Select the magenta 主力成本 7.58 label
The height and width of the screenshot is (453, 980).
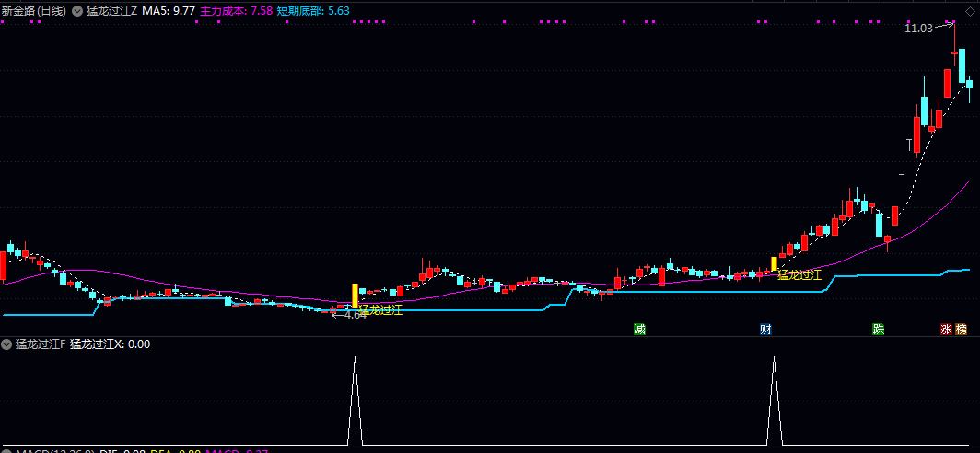[235, 9]
